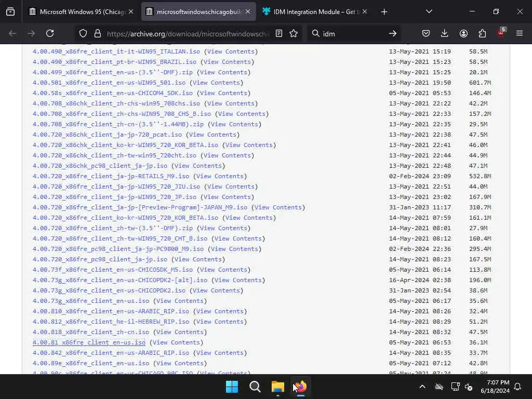The image size is (532, 399).
Task: Click the archive.org URL address field
Action: click(188, 34)
